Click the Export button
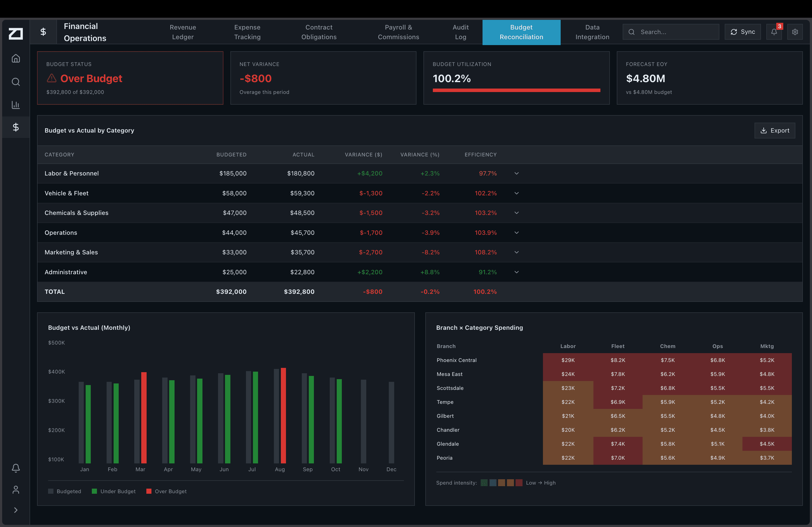The height and width of the screenshot is (527, 812). (x=775, y=130)
